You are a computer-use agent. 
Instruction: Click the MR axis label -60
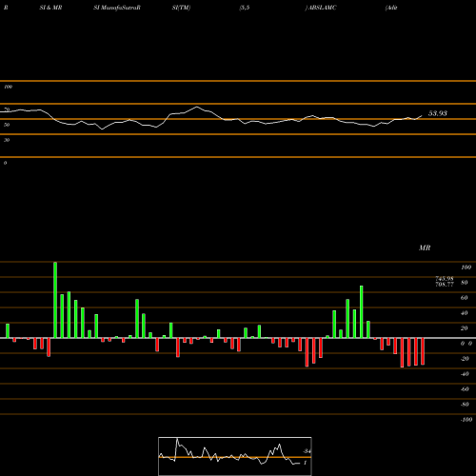[465, 389]
